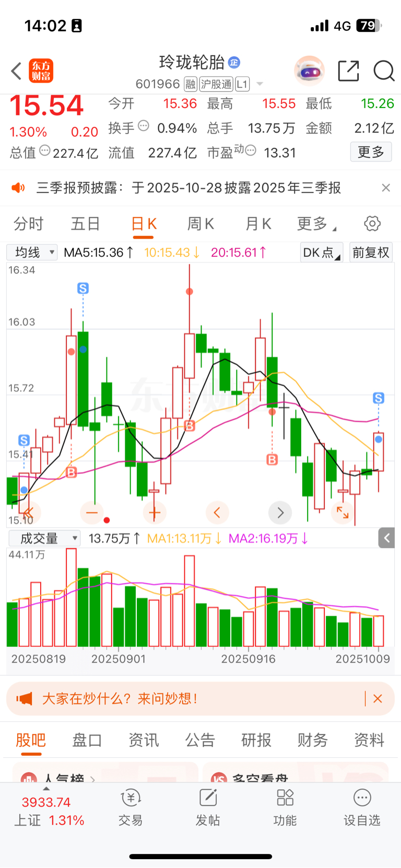Move chart right with gray arrow
Screen dimensions: 401x868
[x=280, y=513]
